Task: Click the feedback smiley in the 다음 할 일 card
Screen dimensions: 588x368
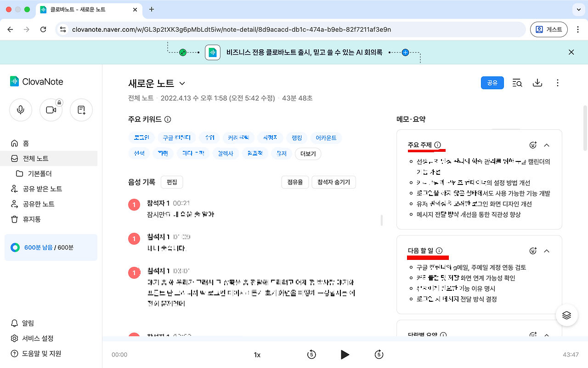Action: [533, 251]
